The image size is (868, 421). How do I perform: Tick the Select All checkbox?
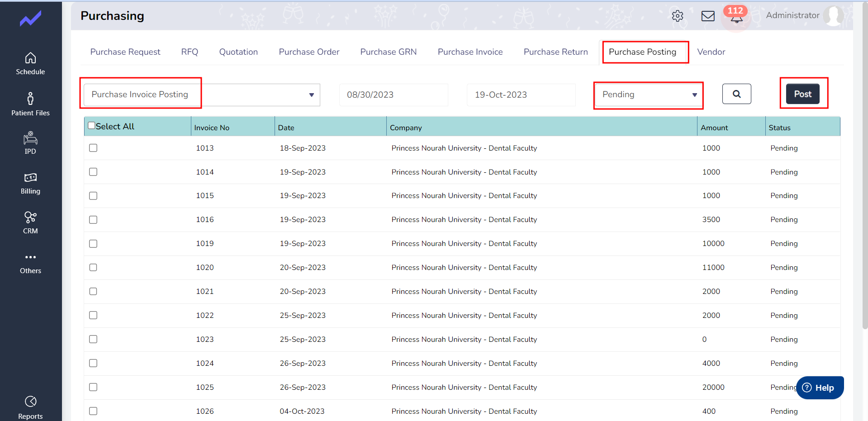coord(91,126)
